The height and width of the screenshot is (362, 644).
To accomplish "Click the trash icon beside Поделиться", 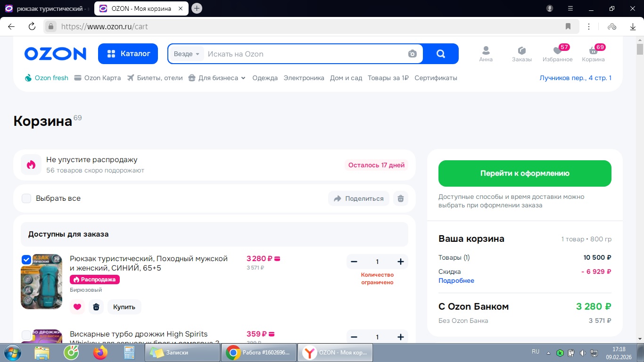I will (401, 198).
